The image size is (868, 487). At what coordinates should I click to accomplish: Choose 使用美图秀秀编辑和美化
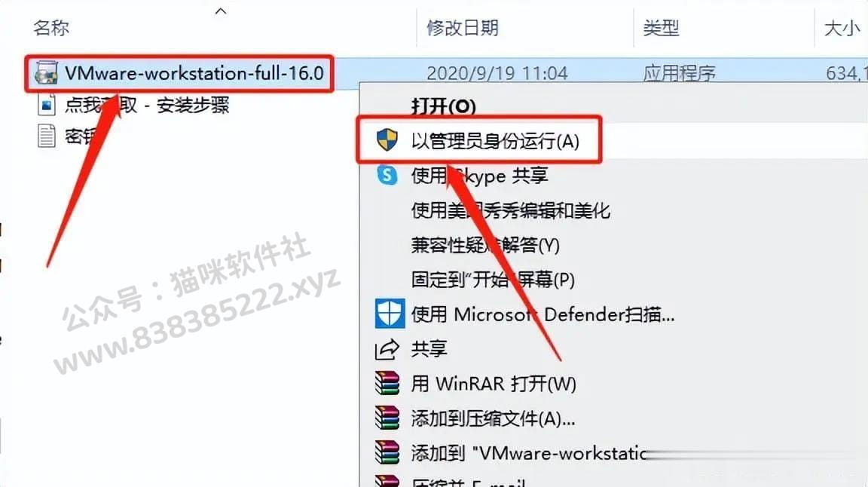point(510,210)
